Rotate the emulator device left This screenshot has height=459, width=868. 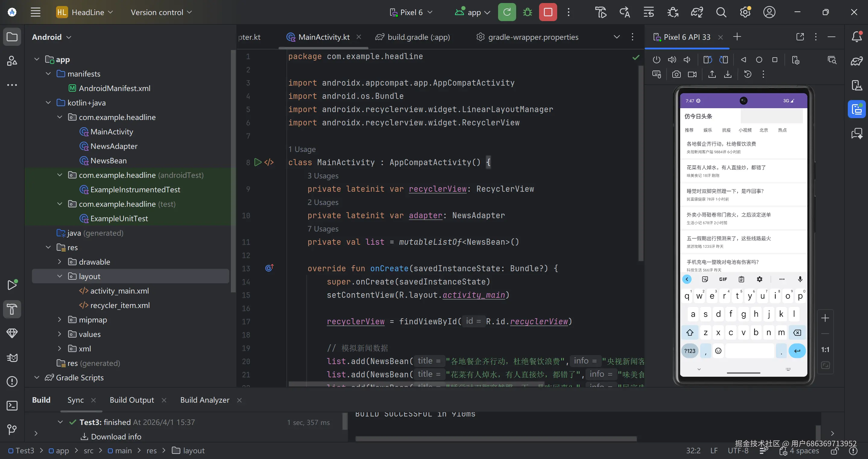[707, 60]
